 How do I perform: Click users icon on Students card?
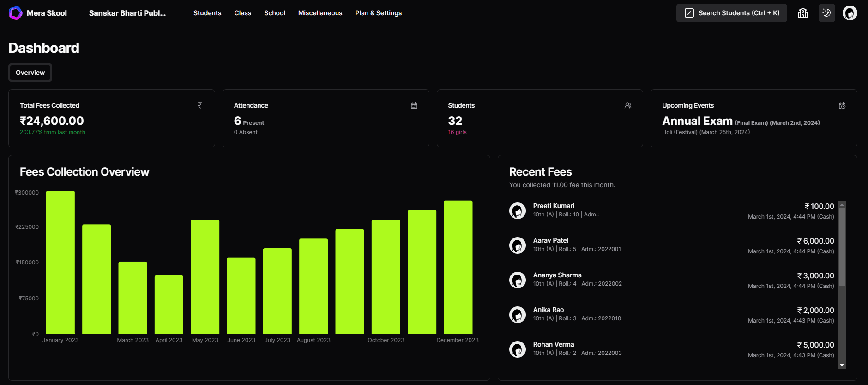click(x=628, y=105)
